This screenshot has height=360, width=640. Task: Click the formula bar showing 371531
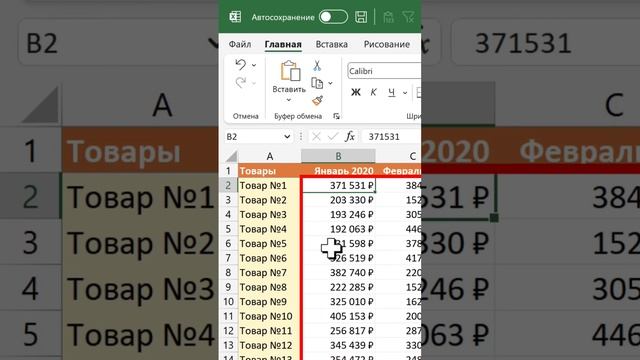pyautogui.click(x=391, y=137)
